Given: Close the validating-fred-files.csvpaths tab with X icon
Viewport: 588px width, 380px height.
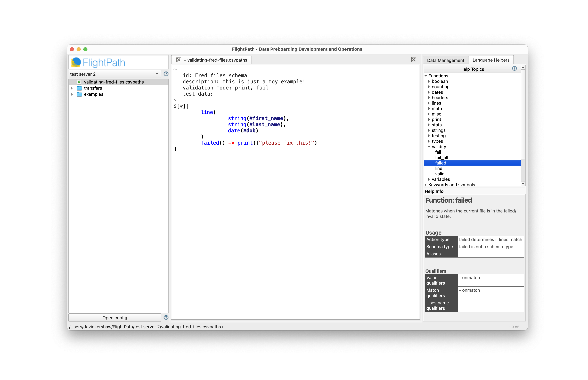Looking at the screenshot, I should pyautogui.click(x=178, y=60).
